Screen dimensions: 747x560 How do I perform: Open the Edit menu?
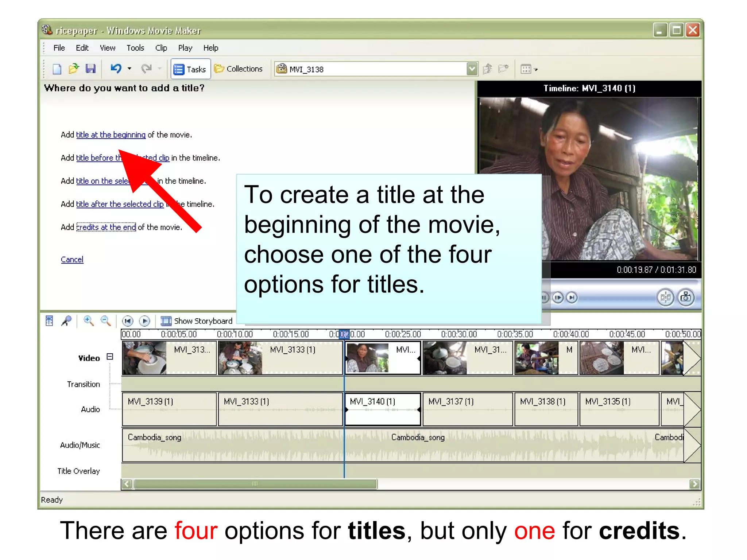click(x=82, y=48)
